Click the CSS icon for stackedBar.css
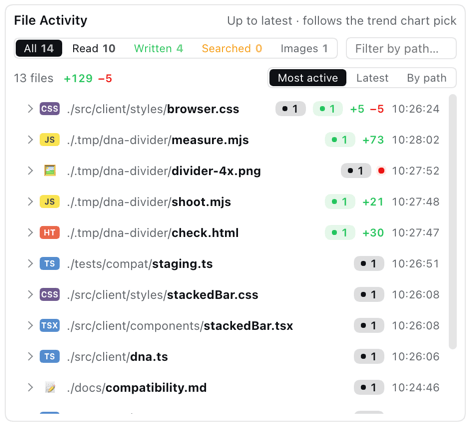Image resolution: width=472 pixels, height=427 pixels. tap(50, 295)
